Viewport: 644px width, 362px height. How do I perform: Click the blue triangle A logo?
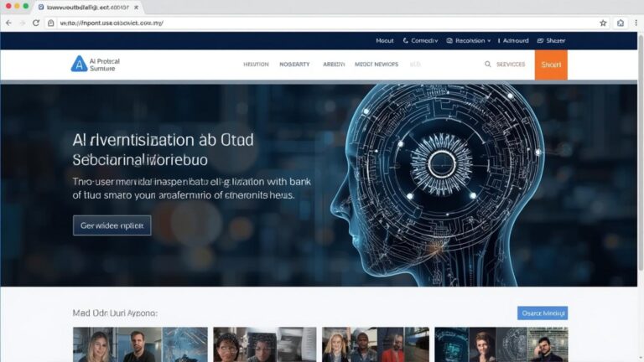79,64
